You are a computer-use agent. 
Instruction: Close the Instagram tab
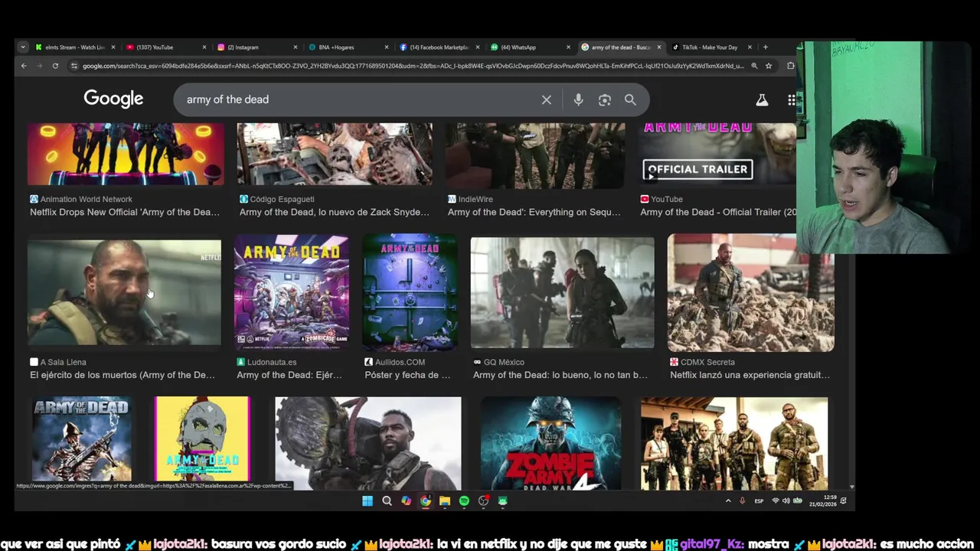tap(295, 47)
